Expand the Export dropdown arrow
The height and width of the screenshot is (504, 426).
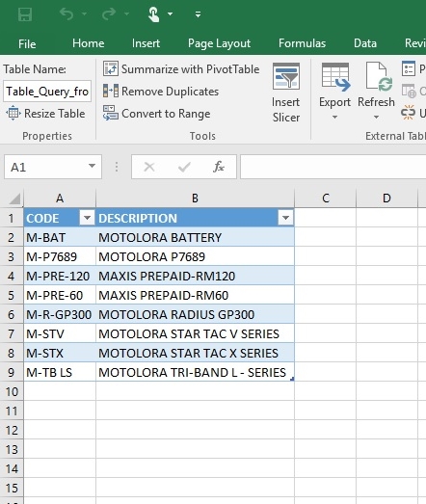point(334,117)
